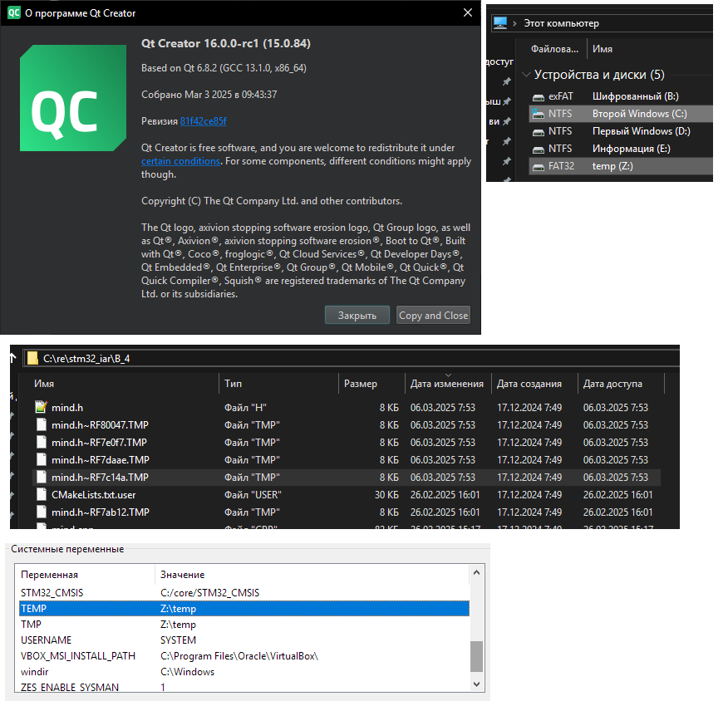Viewport: 728px width, 701px height.
Task: Click the folder icon in address bar
Action: click(32, 358)
